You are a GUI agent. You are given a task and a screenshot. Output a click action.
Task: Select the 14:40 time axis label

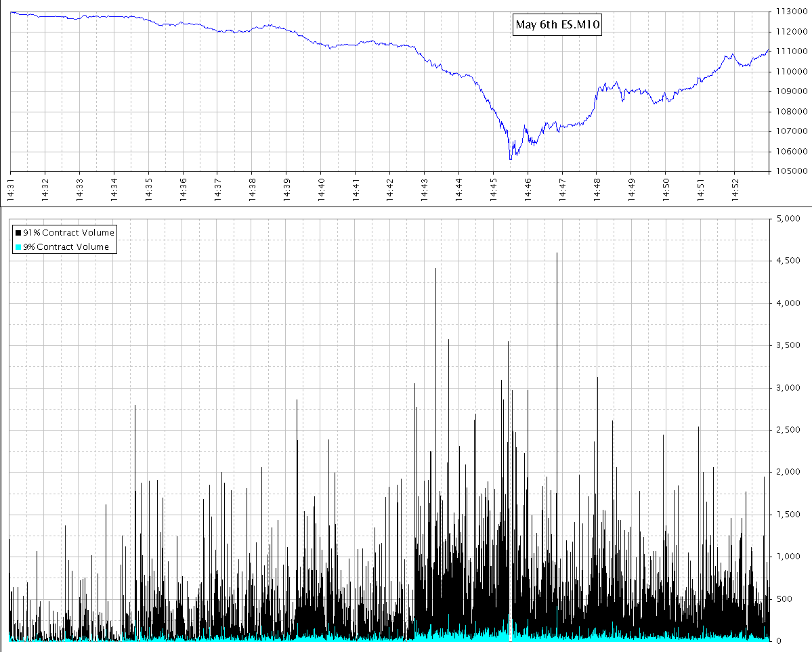pos(321,188)
